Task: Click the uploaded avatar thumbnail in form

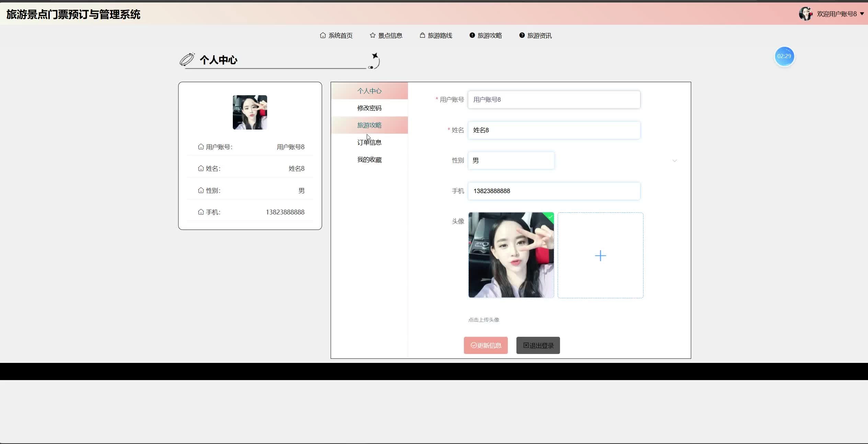Action: click(511, 255)
